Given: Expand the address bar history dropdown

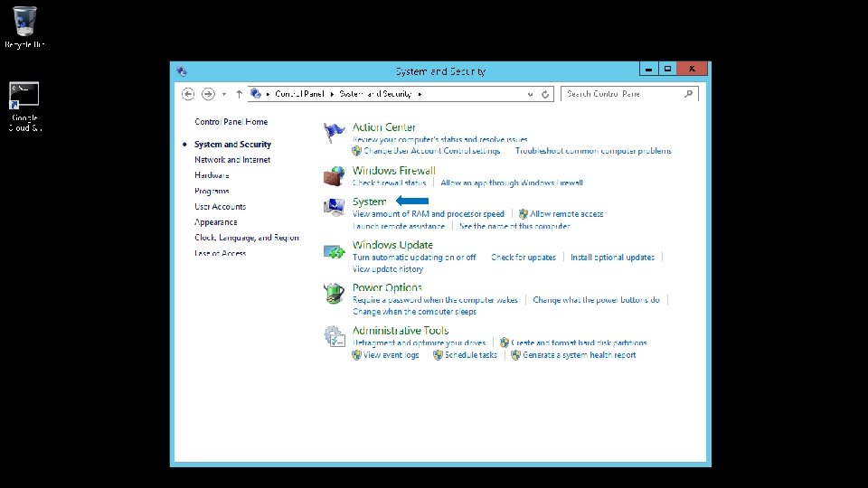Looking at the screenshot, I should (531, 95).
